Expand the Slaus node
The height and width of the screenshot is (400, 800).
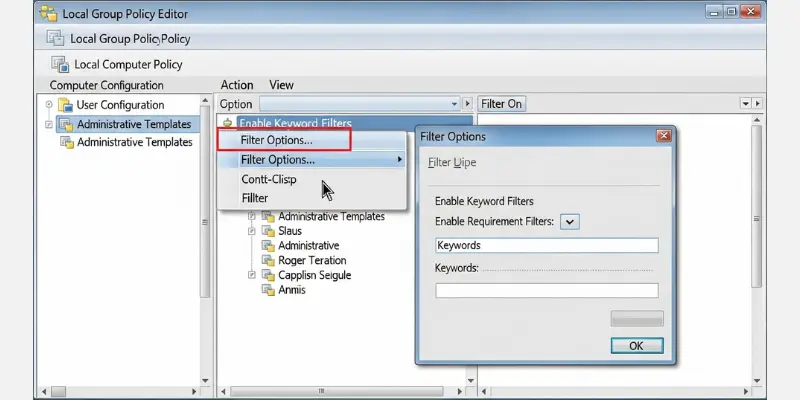252,231
